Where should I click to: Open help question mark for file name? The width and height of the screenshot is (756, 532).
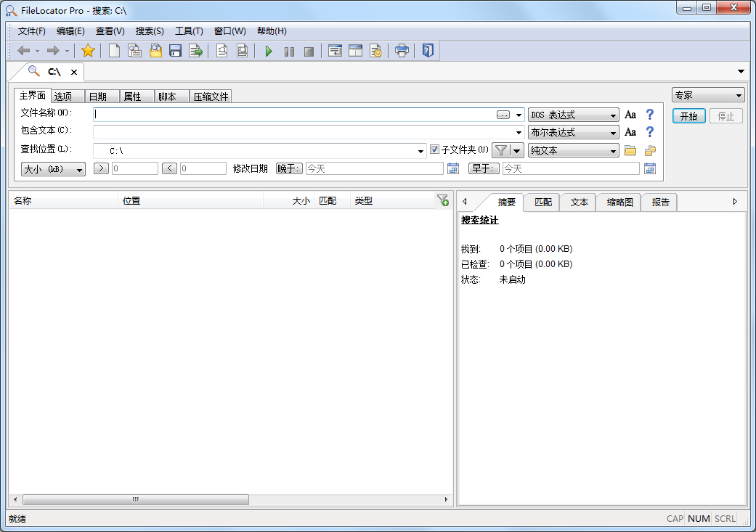pyautogui.click(x=650, y=115)
